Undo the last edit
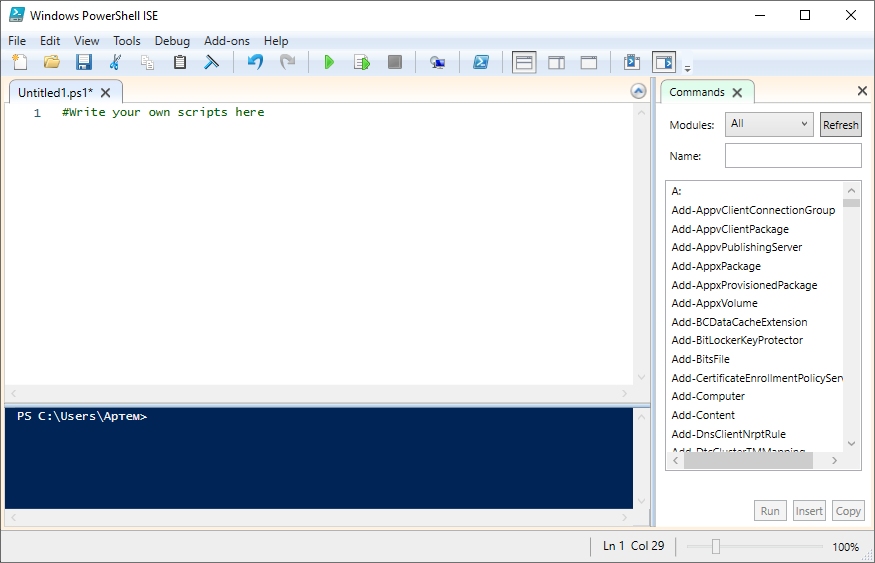The width and height of the screenshot is (875, 563). (255, 62)
